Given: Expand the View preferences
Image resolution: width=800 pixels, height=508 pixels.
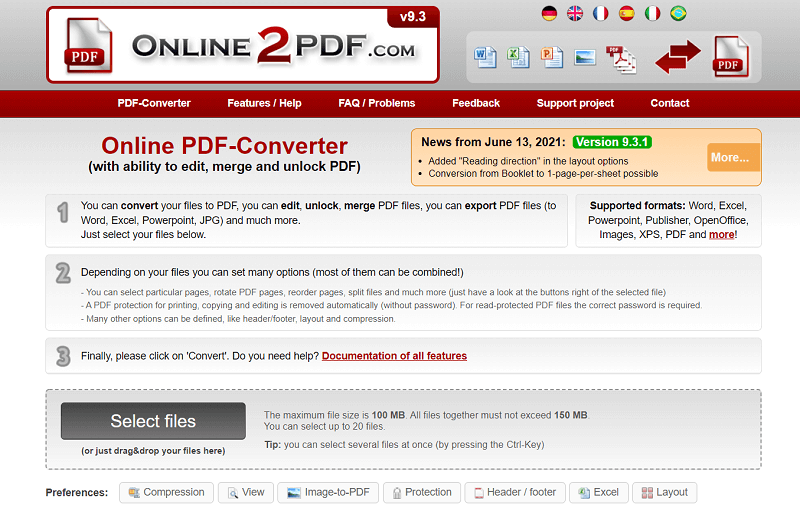Looking at the screenshot, I should pyautogui.click(x=245, y=492).
